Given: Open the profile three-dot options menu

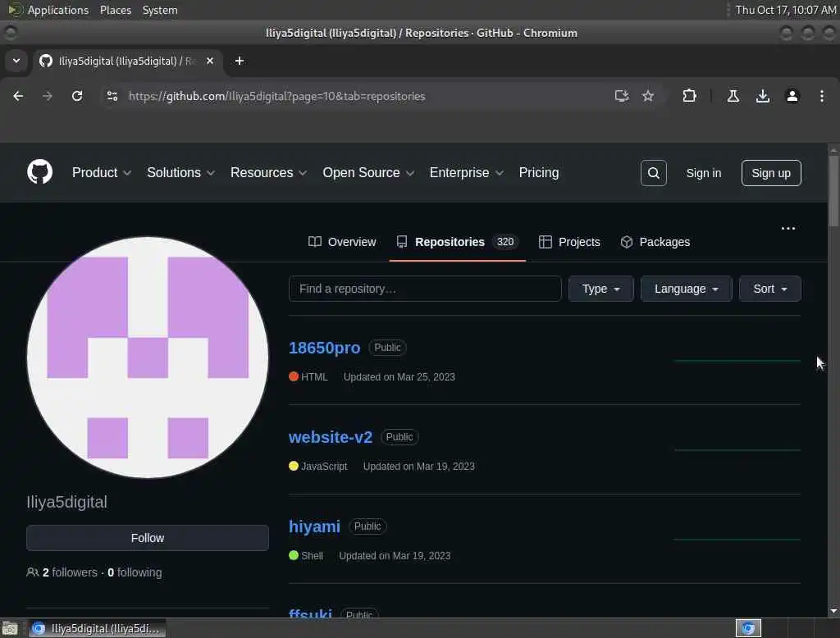Looking at the screenshot, I should 788,228.
